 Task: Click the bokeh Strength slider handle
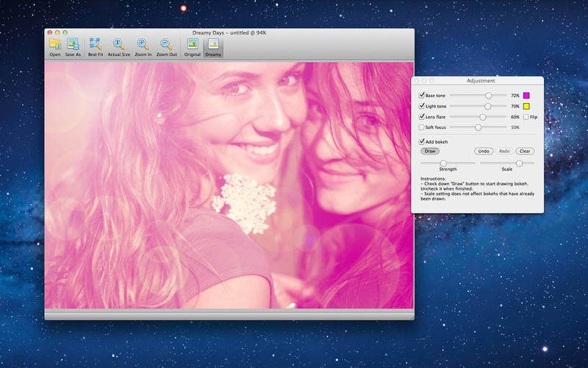point(443,163)
